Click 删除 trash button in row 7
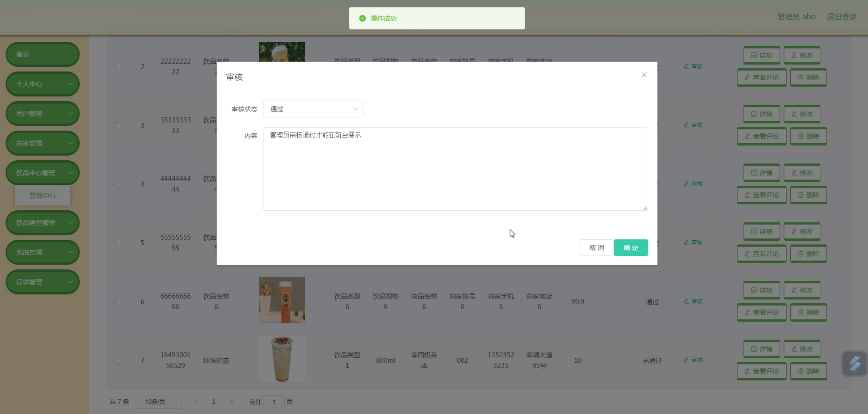This screenshot has height=414, width=868. 808,371
